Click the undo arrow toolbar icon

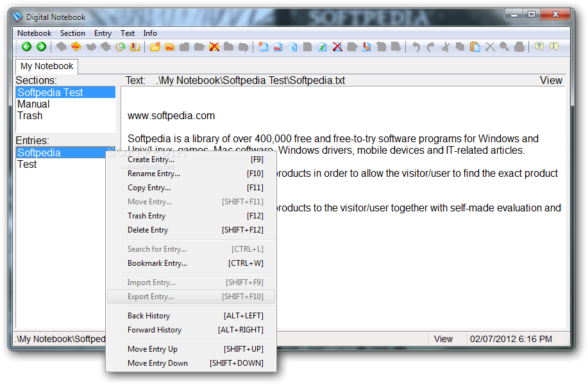[416, 47]
